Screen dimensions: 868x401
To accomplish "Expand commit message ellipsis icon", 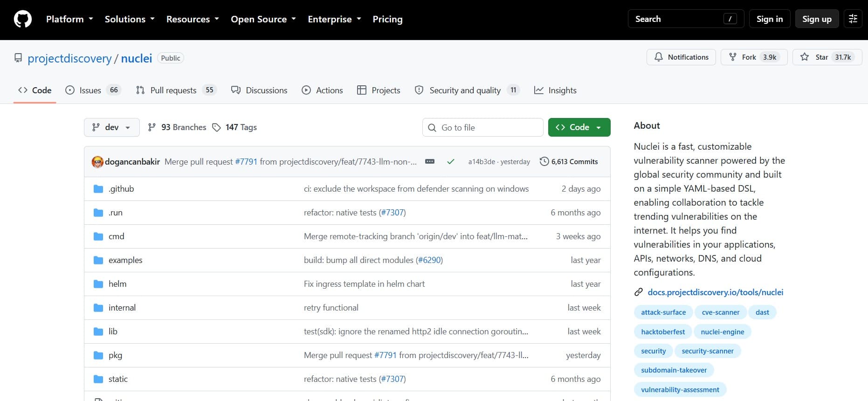I will tap(430, 161).
